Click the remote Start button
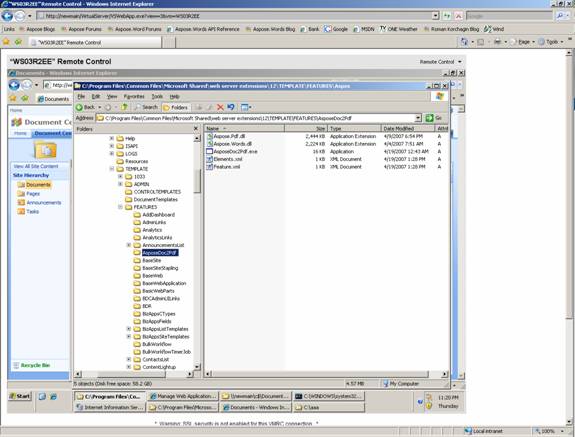575x437 pixels. (x=20, y=396)
